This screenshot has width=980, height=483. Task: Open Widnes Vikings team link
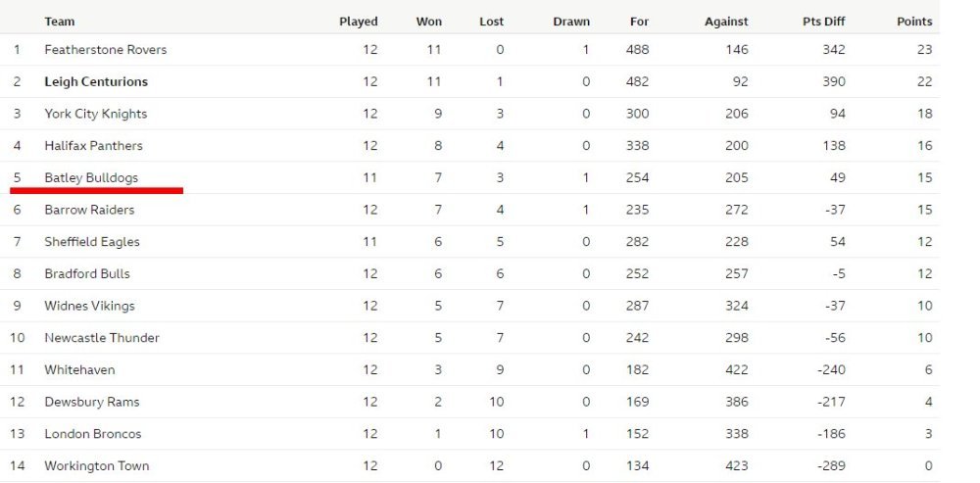[89, 306]
